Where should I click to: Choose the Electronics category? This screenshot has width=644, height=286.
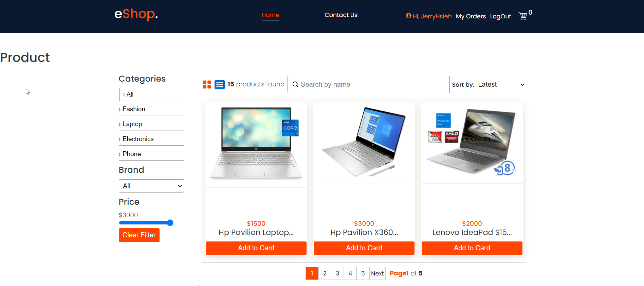[x=138, y=139]
